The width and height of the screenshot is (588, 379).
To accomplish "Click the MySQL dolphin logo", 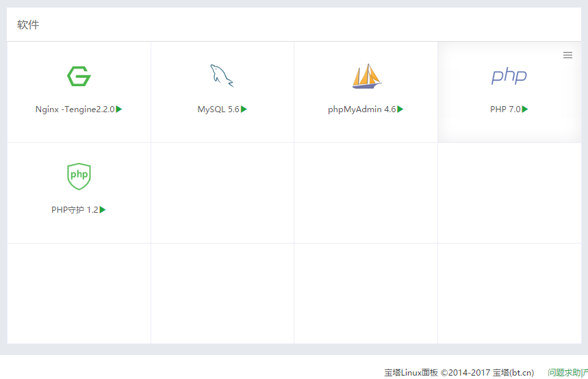I will [222, 75].
